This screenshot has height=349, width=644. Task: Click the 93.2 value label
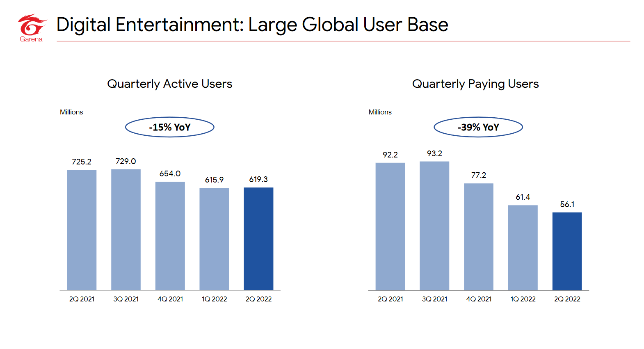pyautogui.click(x=434, y=153)
